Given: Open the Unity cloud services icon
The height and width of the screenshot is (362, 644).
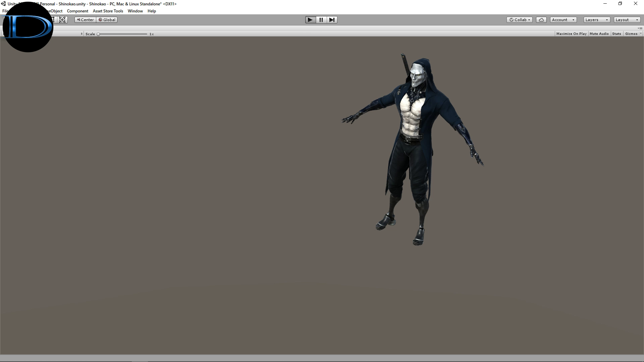Looking at the screenshot, I should tap(541, 20).
